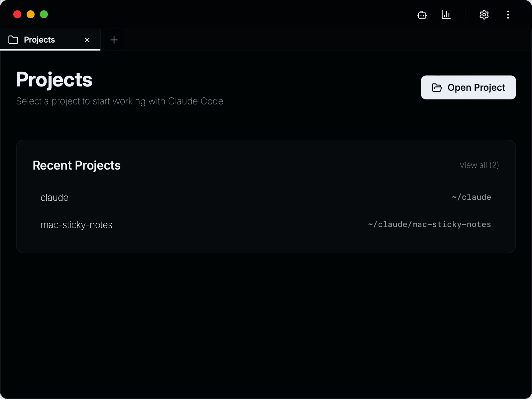
Task: Open the mac-sticky-notes recent project
Action: (266, 225)
